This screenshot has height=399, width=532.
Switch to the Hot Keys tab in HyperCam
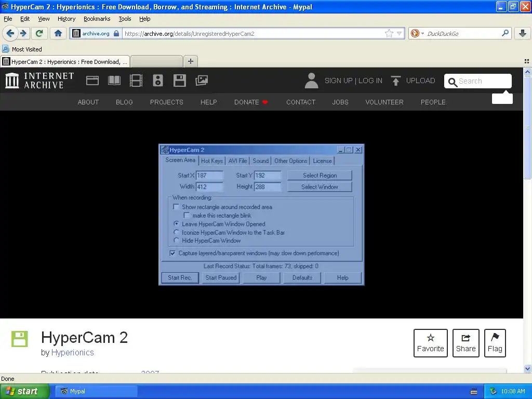(x=212, y=161)
